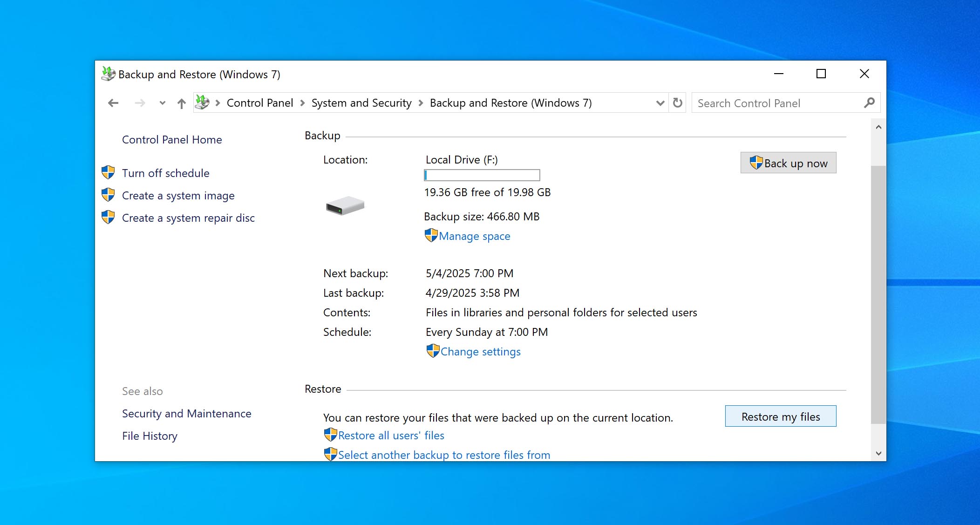Expand the chevron after Control Panel breadcrumb
Image resolution: width=980 pixels, height=525 pixels.
pyautogui.click(x=302, y=103)
